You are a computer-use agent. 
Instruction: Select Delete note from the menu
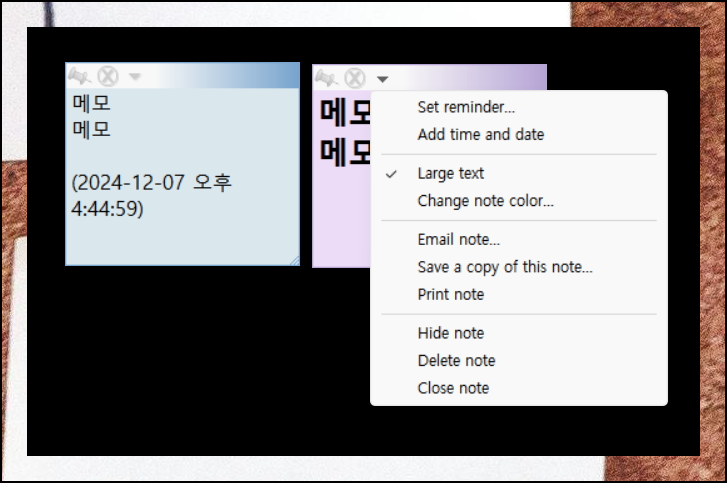(519, 361)
